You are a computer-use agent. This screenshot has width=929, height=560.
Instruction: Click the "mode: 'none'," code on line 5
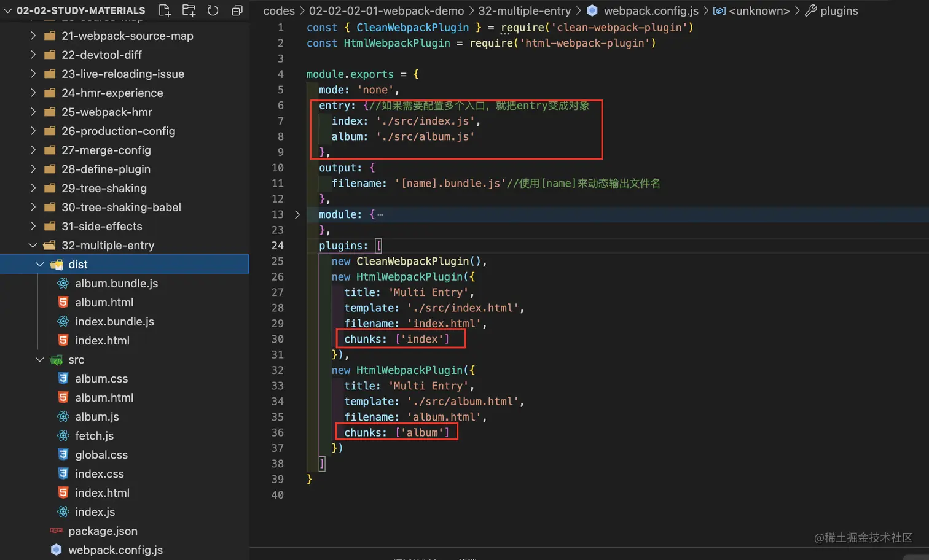coord(359,90)
